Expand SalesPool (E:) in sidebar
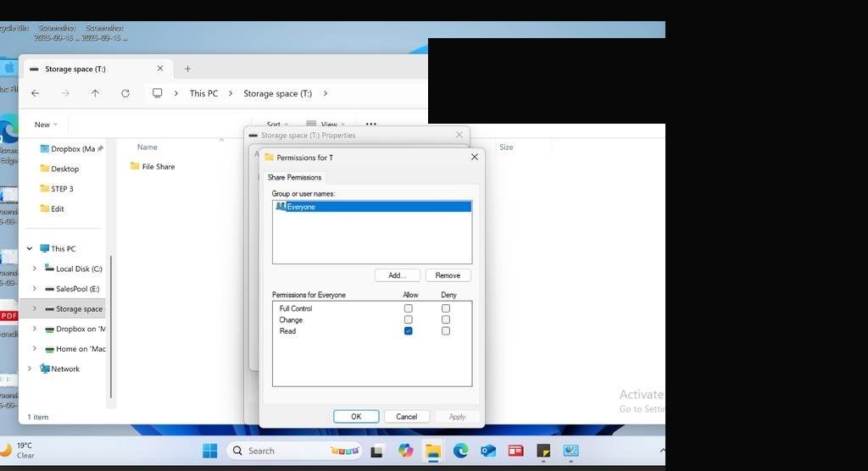The image size is (868, 471). coord(34,288)
